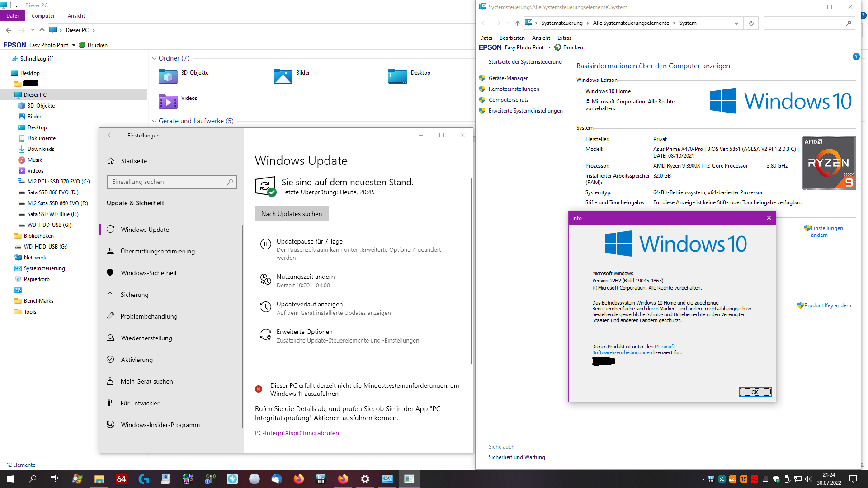Screen dimensions: 868x488
Task: Click the Startseite home icon in Einstellungen
Action: coord(111,161)
